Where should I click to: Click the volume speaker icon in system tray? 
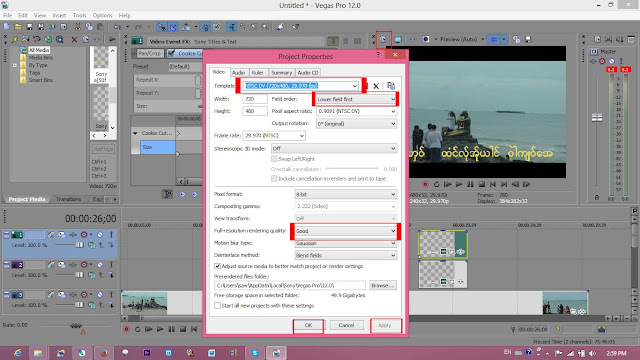tap(593, 353)
